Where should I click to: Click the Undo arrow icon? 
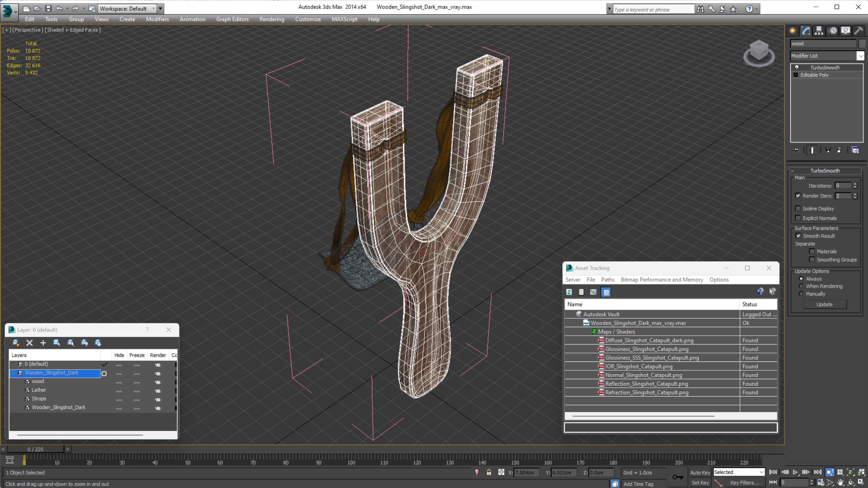coord(59,9)
